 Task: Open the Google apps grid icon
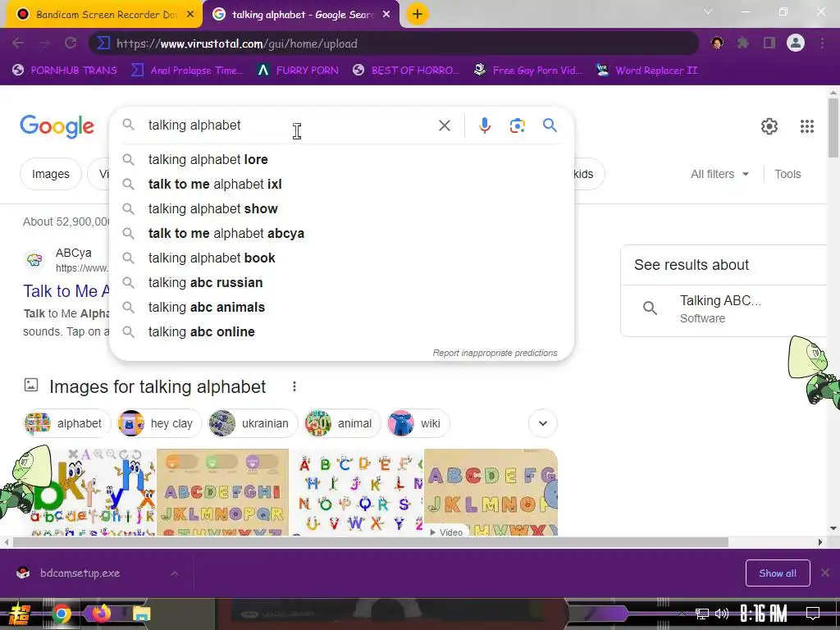pos(807,126)
